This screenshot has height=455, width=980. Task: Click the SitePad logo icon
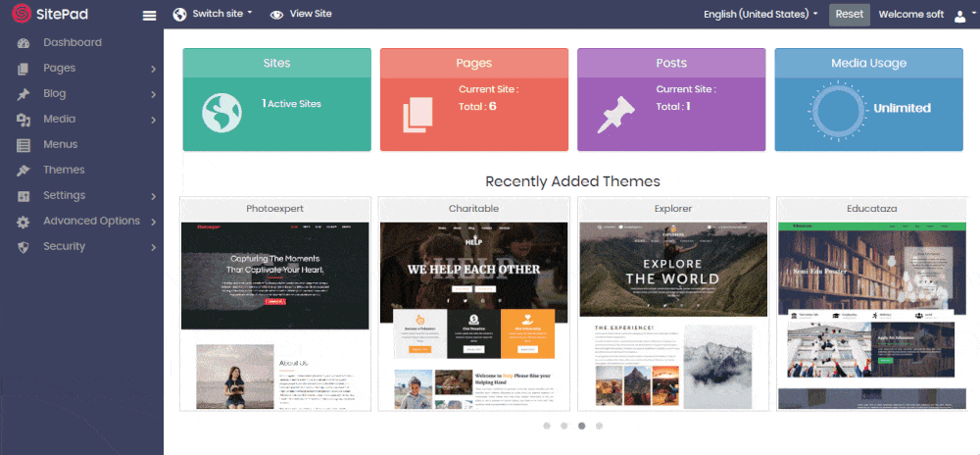(22, 14)
